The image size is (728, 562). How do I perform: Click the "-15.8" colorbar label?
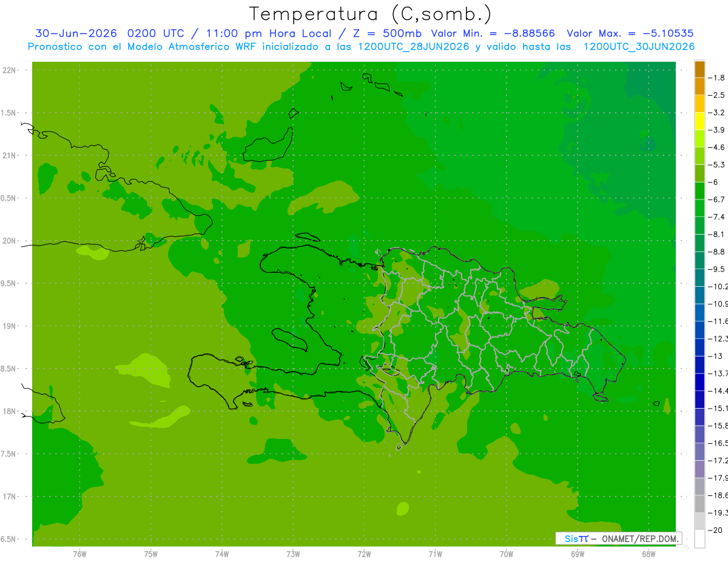pyautogui.click(x=718, y=426)
